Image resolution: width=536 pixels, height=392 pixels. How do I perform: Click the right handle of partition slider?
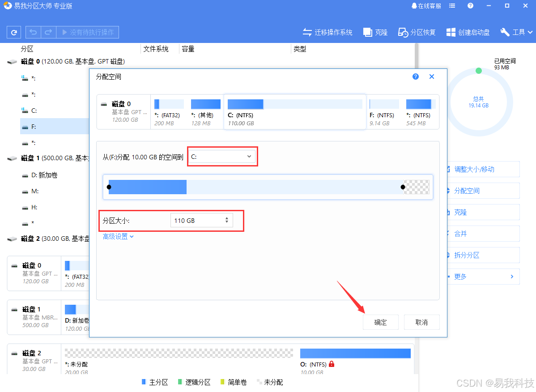click(403, 187)
